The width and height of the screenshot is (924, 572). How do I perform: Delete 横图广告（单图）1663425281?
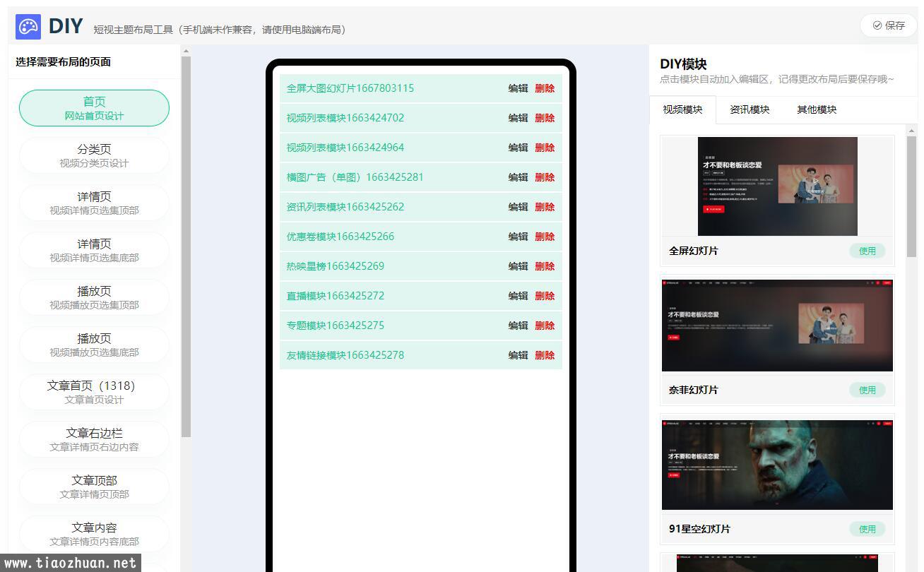click(x=545, y=177)
